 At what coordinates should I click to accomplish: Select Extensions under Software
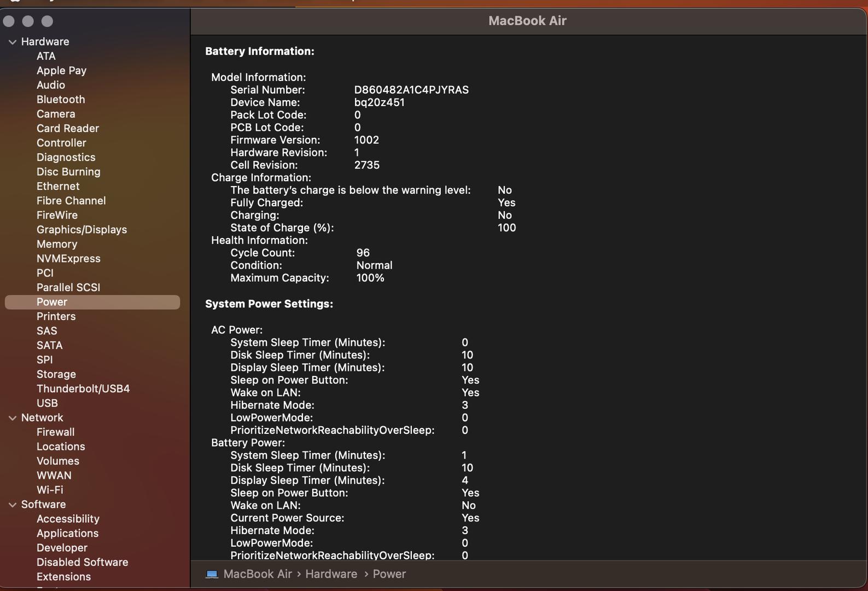tap(63, 577)
